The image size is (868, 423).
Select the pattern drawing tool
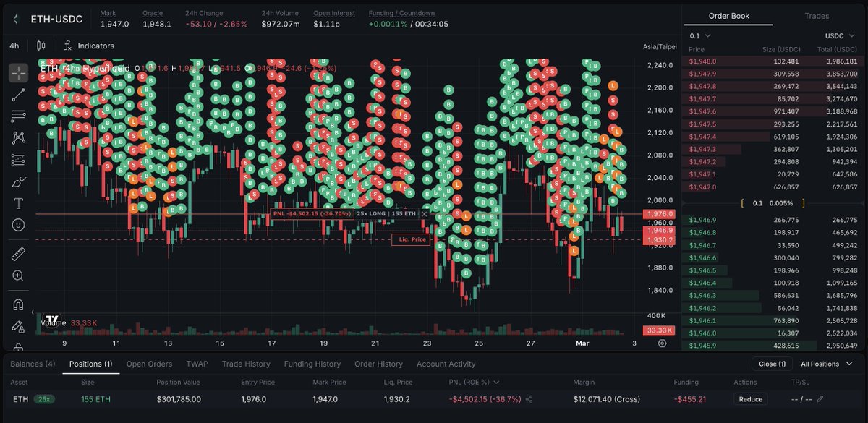coord(18,137)
